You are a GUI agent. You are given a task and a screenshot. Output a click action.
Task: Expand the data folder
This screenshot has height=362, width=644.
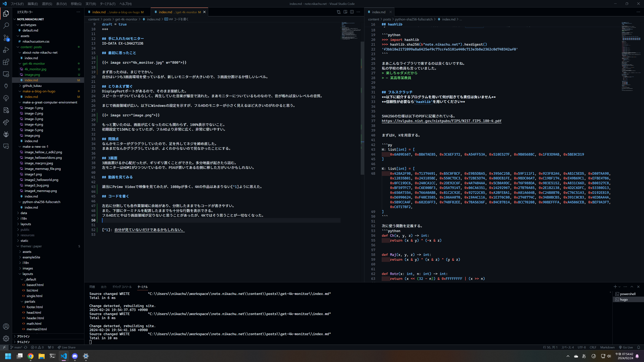[24, 213]
